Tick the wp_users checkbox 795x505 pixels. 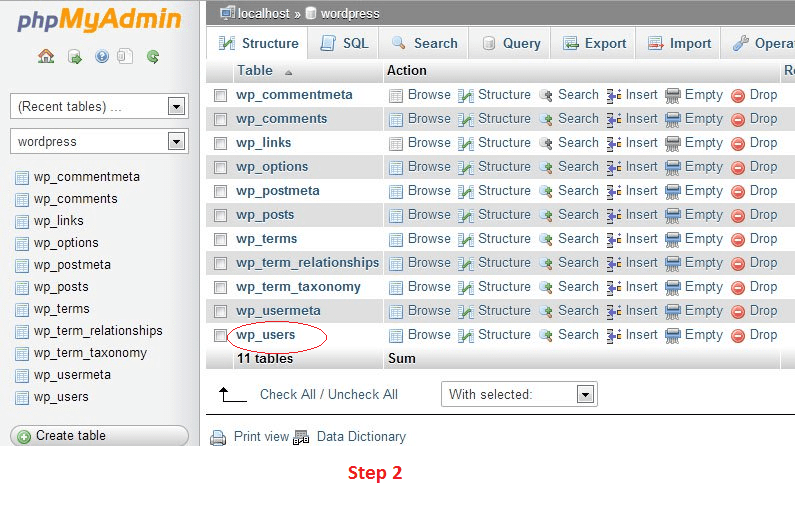[x=220, y=336]
